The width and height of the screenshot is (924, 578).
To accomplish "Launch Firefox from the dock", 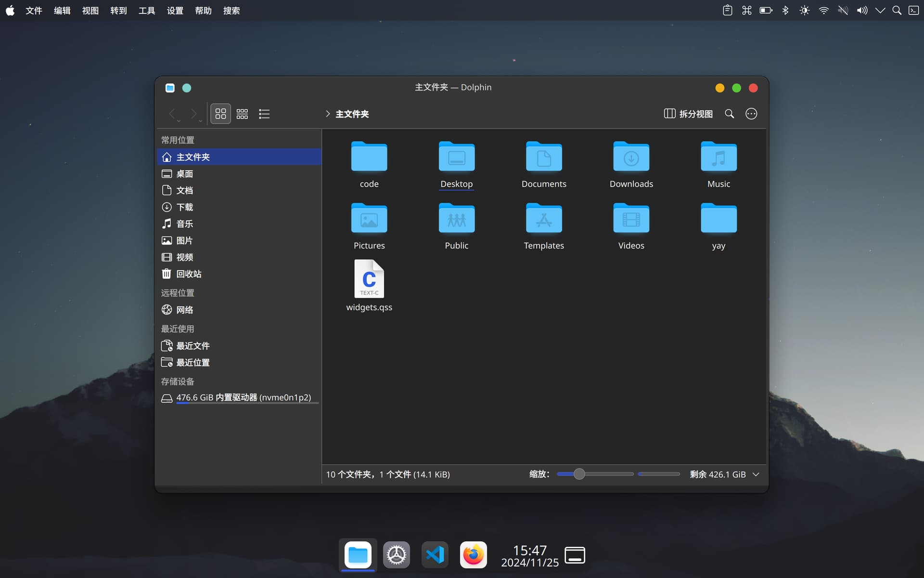I will 473,555.
